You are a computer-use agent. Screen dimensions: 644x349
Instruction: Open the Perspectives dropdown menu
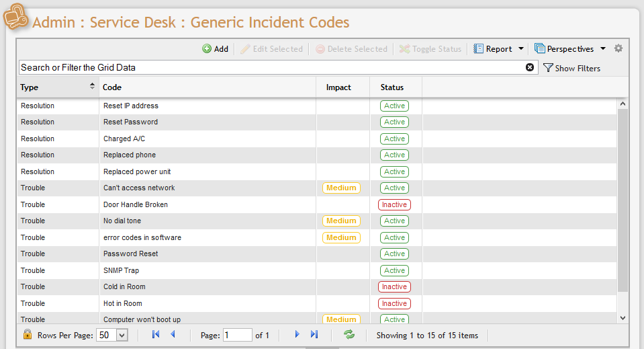[569, 49]
